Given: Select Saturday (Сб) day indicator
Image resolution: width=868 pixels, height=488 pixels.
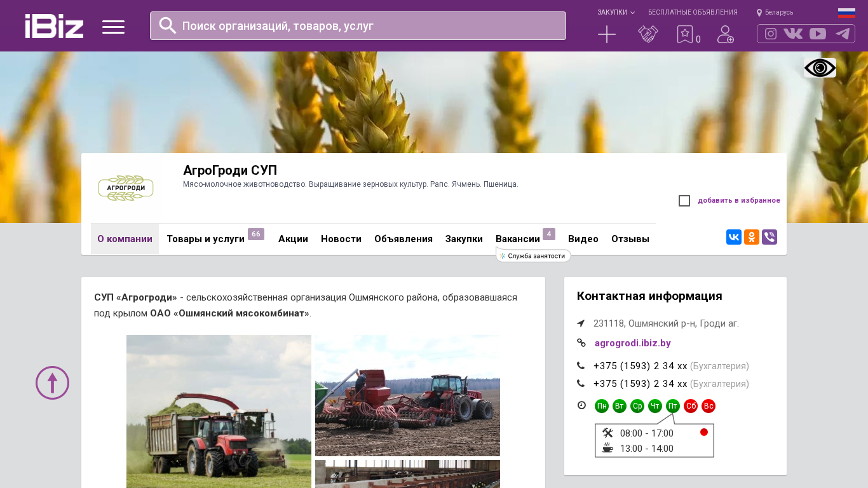Looking at the screenshot, I should click(691, 406).
